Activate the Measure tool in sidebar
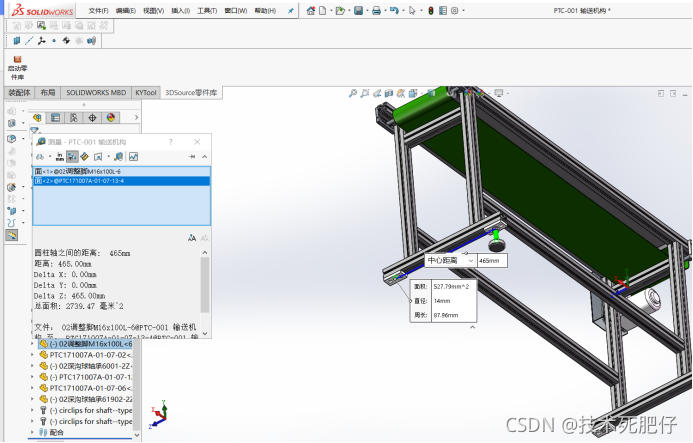 12,235
